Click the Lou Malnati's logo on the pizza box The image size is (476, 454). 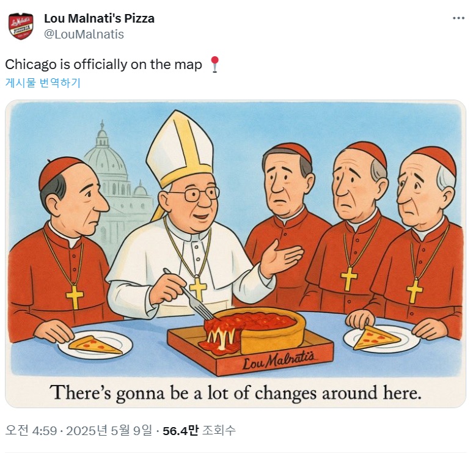278,360
